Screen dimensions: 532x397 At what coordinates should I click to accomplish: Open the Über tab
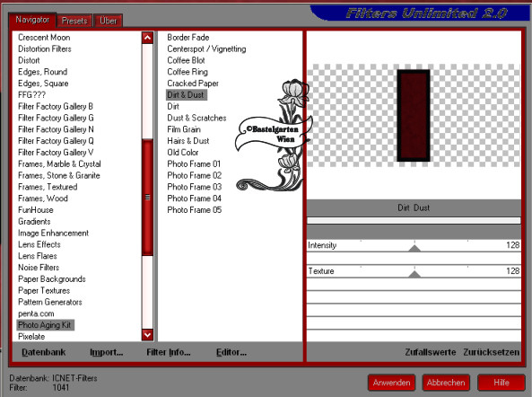[x=108, y=21]
